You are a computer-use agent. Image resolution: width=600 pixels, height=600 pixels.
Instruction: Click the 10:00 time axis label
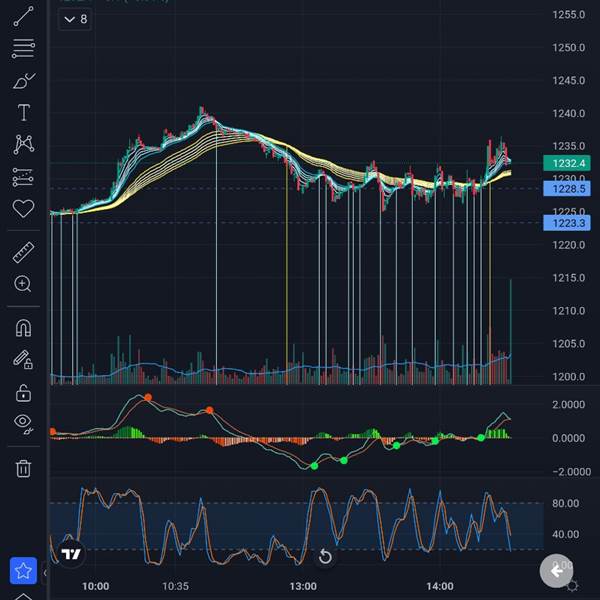(x=96, y=586)
